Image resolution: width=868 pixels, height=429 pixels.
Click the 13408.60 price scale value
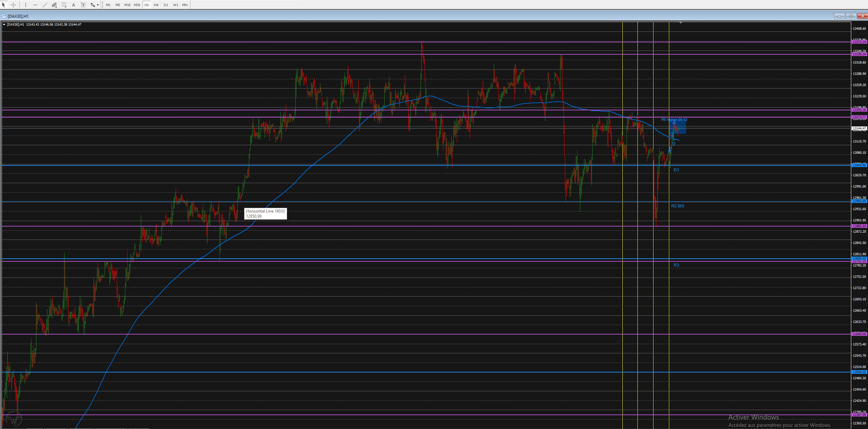859,29
